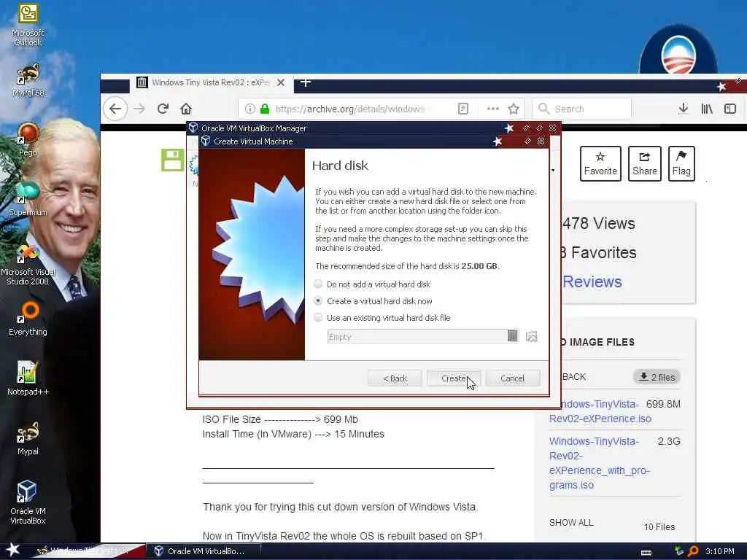Launch Pego desktop shortcut
The image size is (747, 560).
point(28,139)
